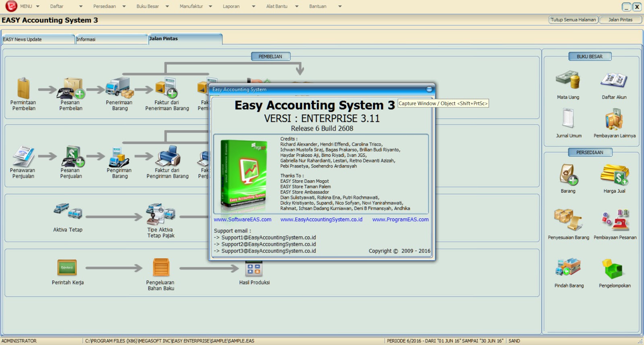Image resolution: width=644 pixels, height=345 pixels.
Task: Open the Mata Uang icon
Action: (568, 79)
